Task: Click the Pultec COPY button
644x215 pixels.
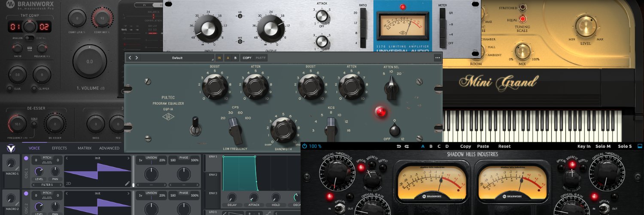Action: coord(247,58)
